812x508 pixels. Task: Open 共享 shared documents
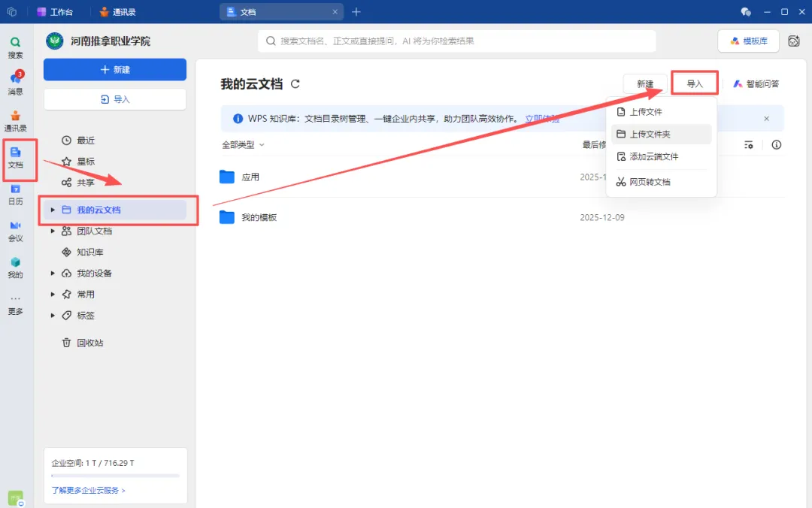(86, 183)
